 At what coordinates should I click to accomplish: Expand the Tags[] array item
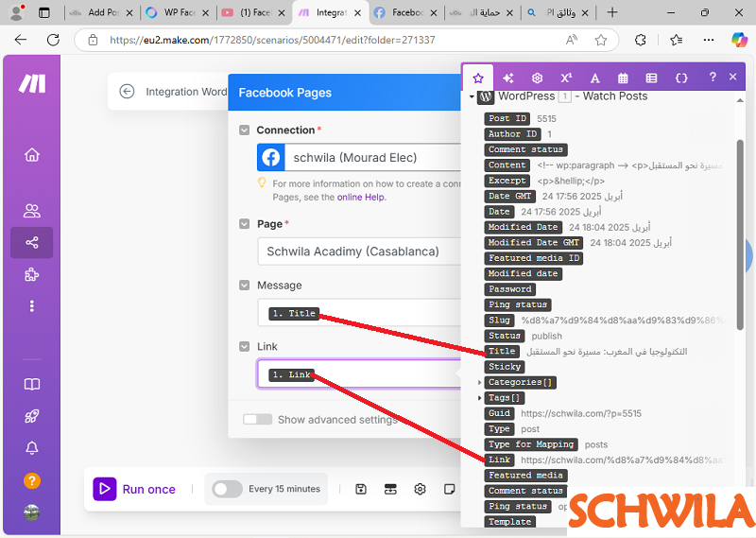(479, 398)
